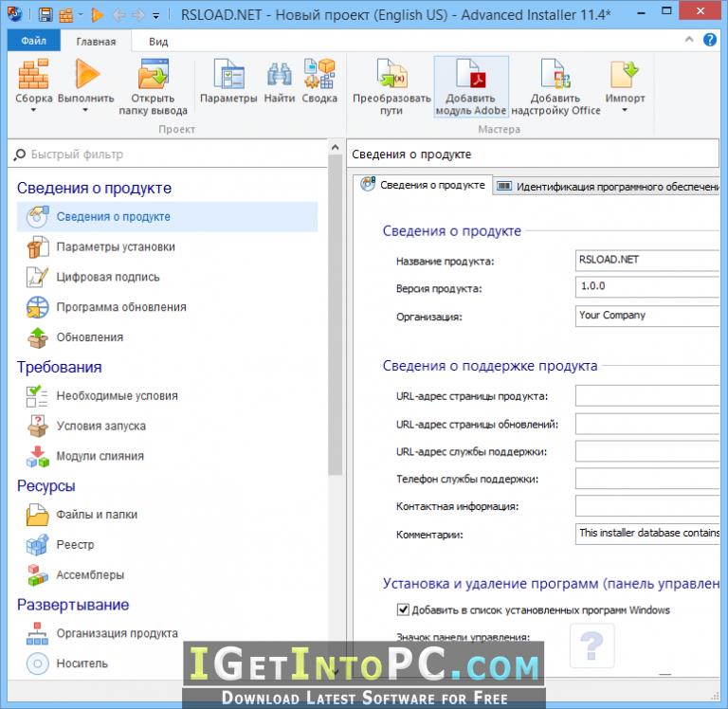Collapse the ribbon with the chevron
The height and width of the screenshot is (709, 728).
[x=689, y=40]
